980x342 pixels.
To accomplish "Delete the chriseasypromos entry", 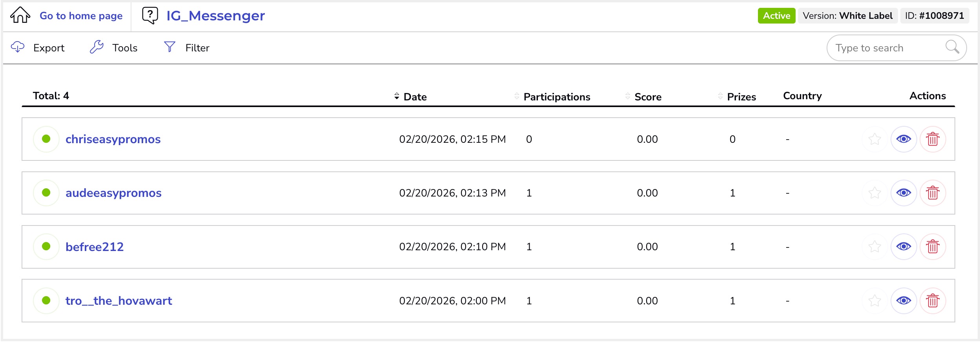I will [x=933, y=139].
